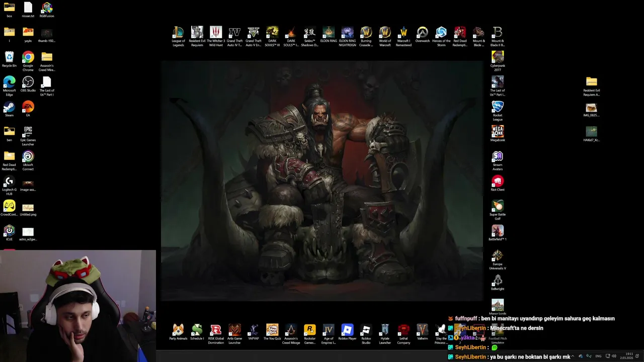Click the volume speaker icon in system tray
The width and height of the screenshot is (644, 362).
[614, 356]
